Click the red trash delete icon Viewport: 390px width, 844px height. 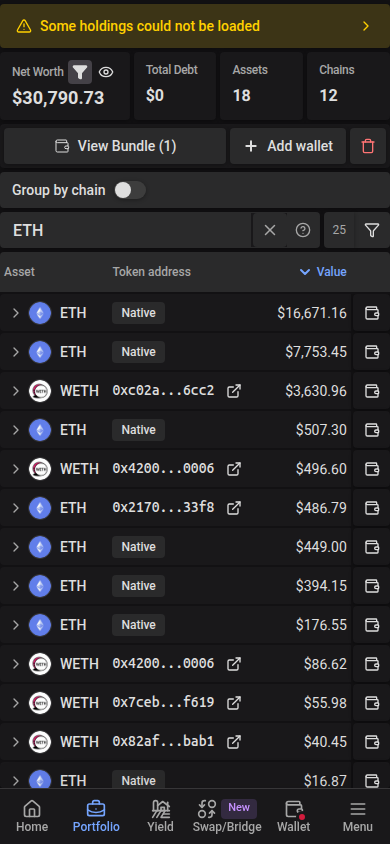368,146
